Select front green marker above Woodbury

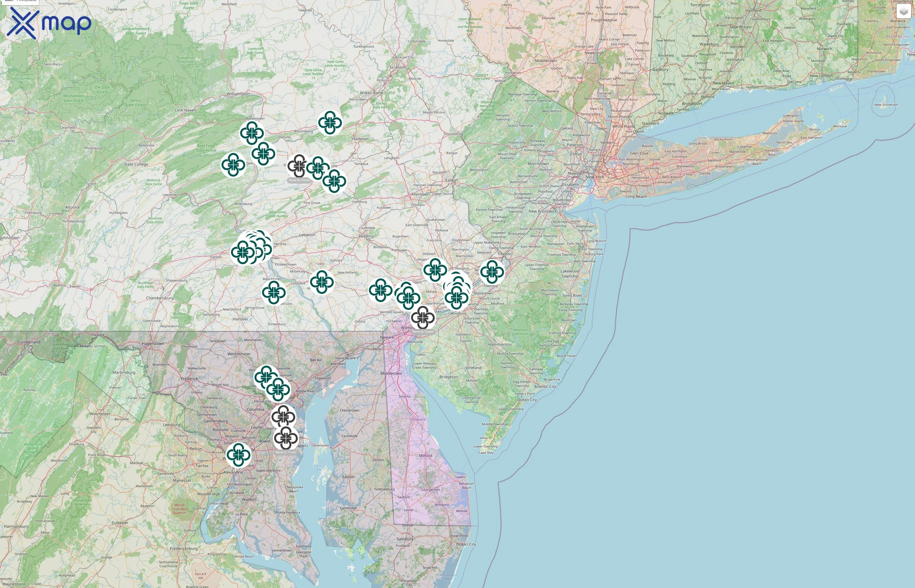click(x=456, y=298)
